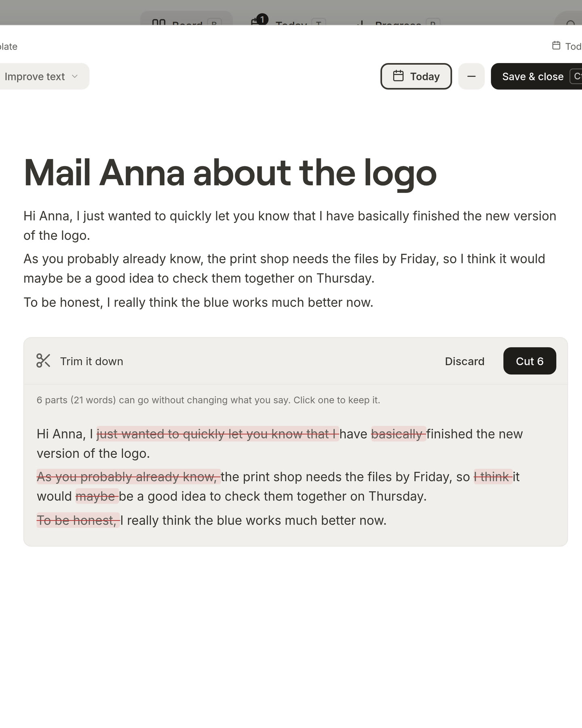Keep the struck-out phrase 'As you probably already know,'
This screenshot has height=728, width=582.
click(129, 477)
